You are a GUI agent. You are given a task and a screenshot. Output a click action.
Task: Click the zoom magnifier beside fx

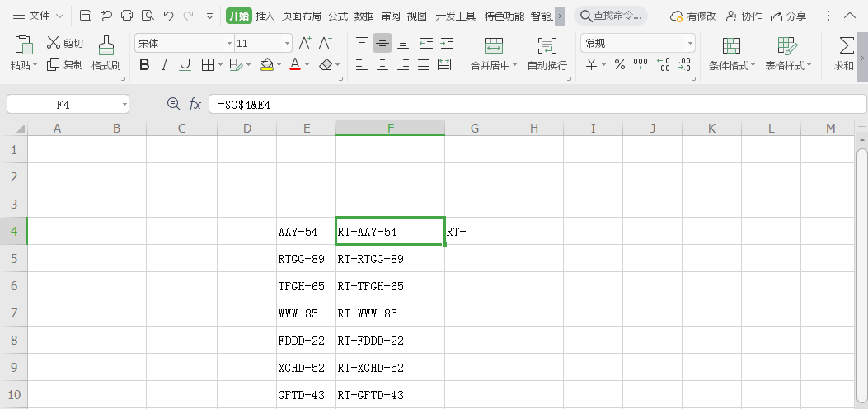click(x=174, y=104)
